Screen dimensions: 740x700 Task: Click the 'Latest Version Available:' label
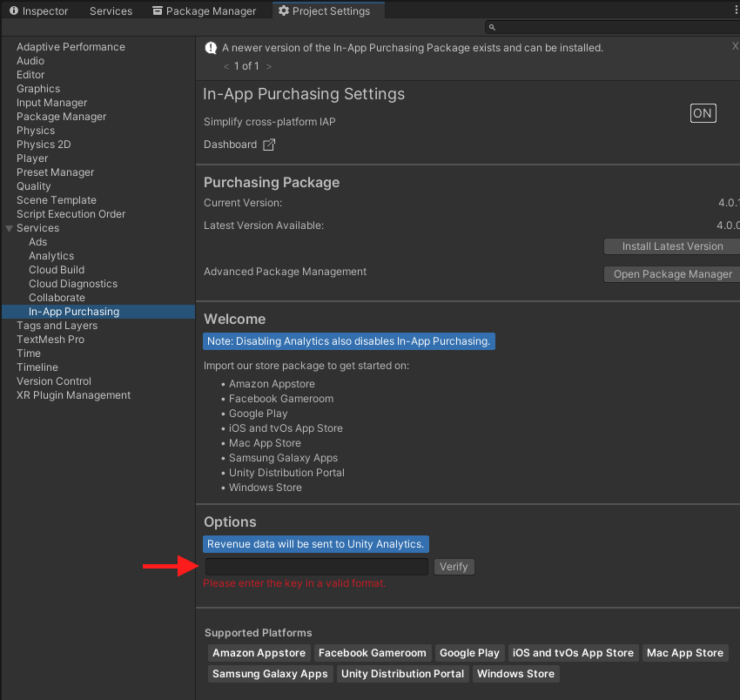click(264, 225)
